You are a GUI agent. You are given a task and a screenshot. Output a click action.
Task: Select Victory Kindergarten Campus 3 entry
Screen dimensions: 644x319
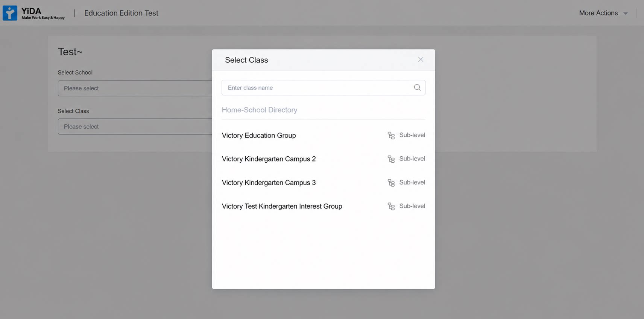click(x=269, y=183)
